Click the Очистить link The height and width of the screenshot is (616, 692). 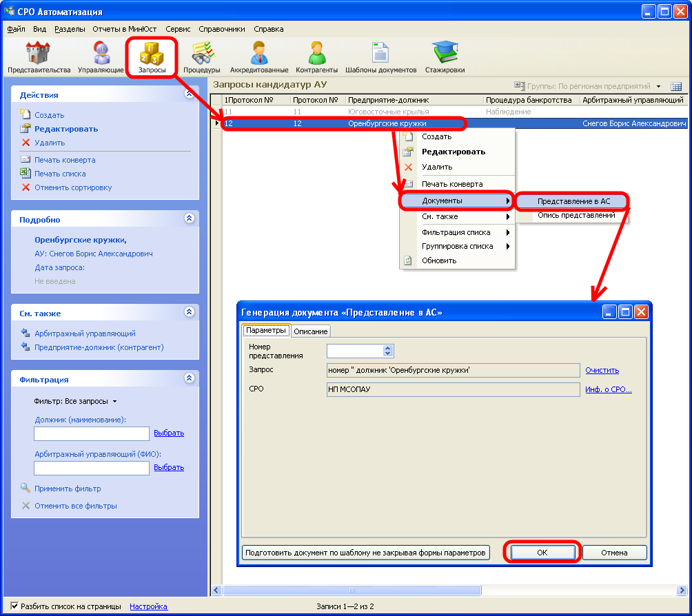pos(602,371)
